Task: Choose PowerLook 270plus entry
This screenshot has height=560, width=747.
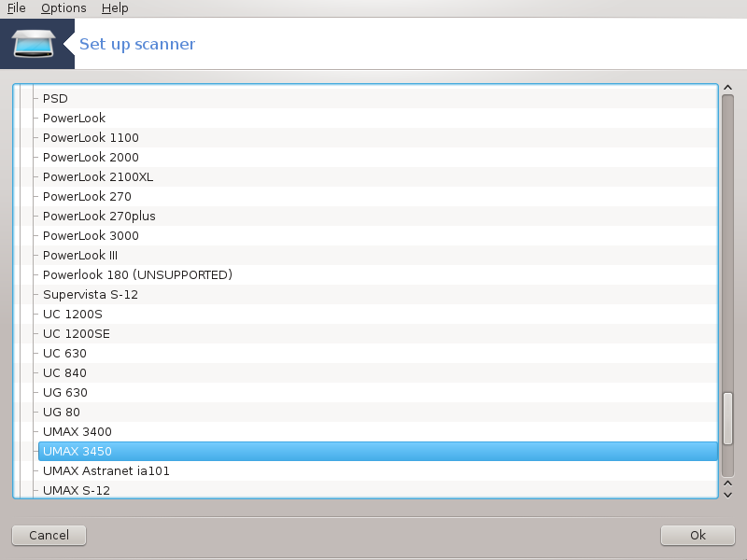Action: 99,217
